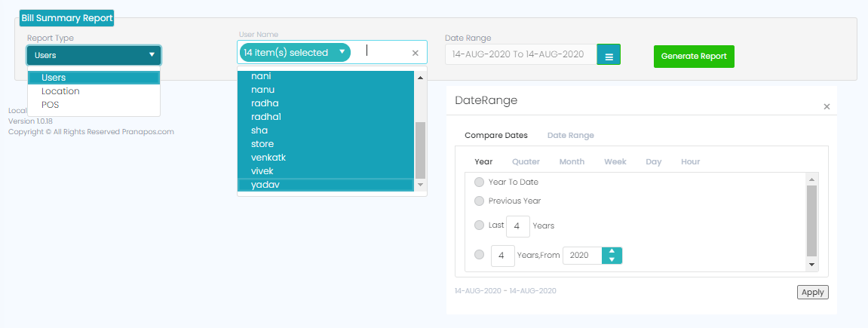The image size is (868, 328).
Task: Open the Month period tab
Action: coord(572,161)
